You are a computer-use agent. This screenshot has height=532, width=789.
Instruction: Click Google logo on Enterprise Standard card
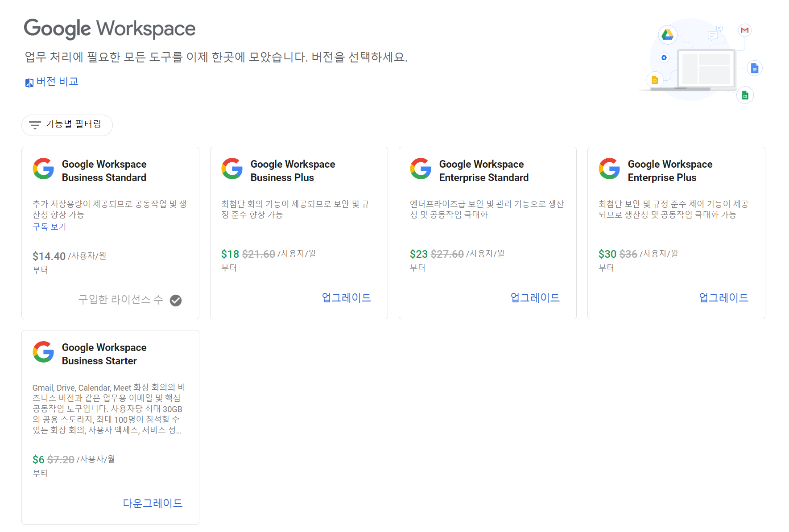click(x=421, y=169)
